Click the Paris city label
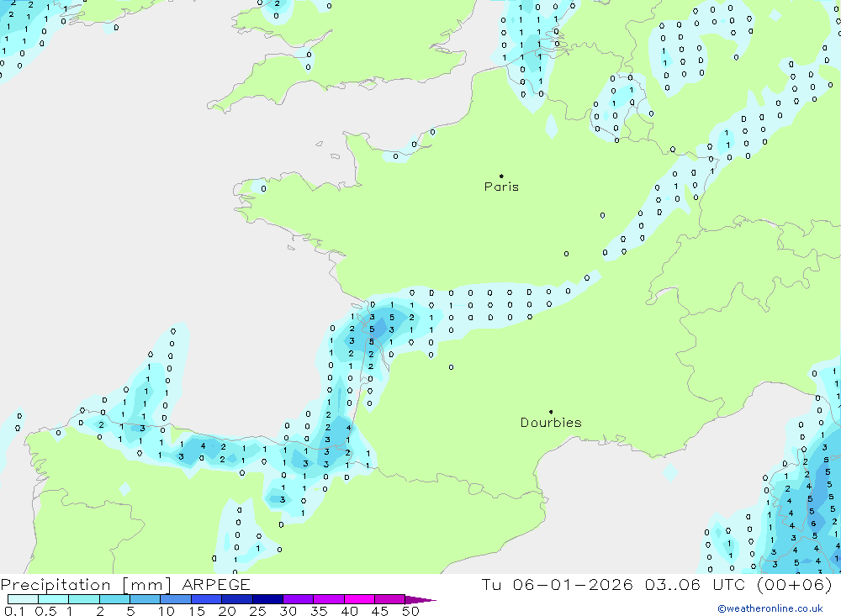 pyautogui.click(x=501, y=187)
